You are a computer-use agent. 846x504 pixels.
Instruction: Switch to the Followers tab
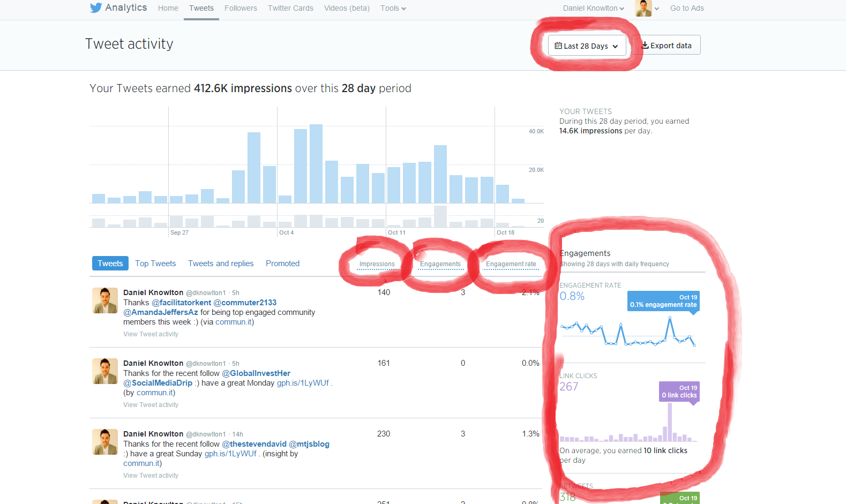241,8
